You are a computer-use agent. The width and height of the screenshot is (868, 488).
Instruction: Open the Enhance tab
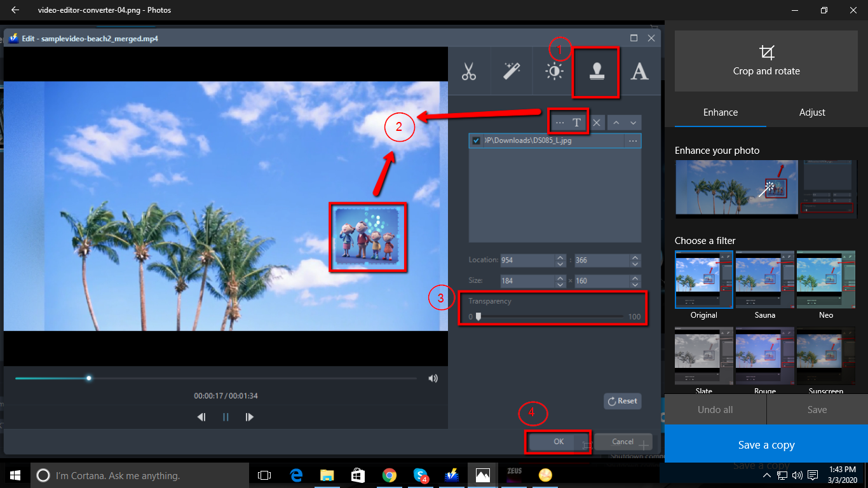coord(720,112)
